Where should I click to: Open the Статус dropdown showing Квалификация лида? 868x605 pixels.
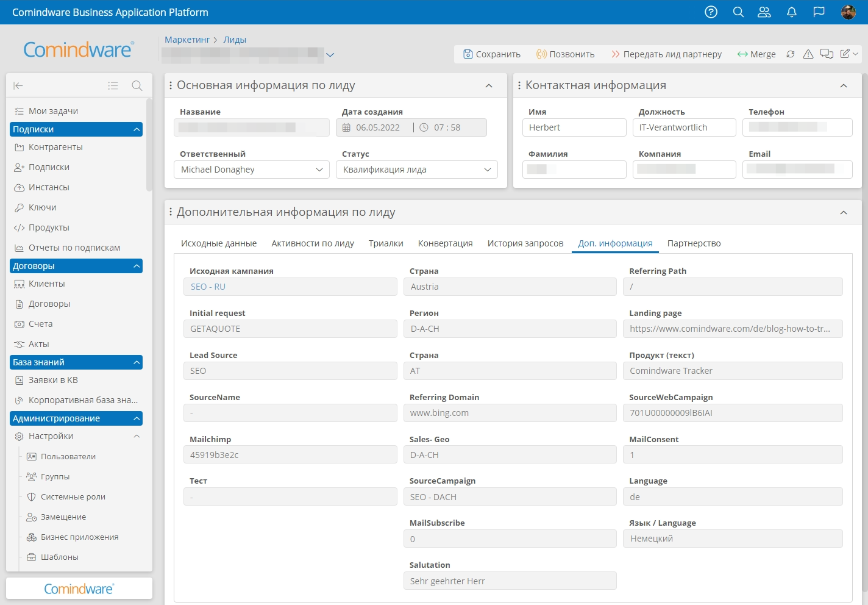click(x=486, y=169)
